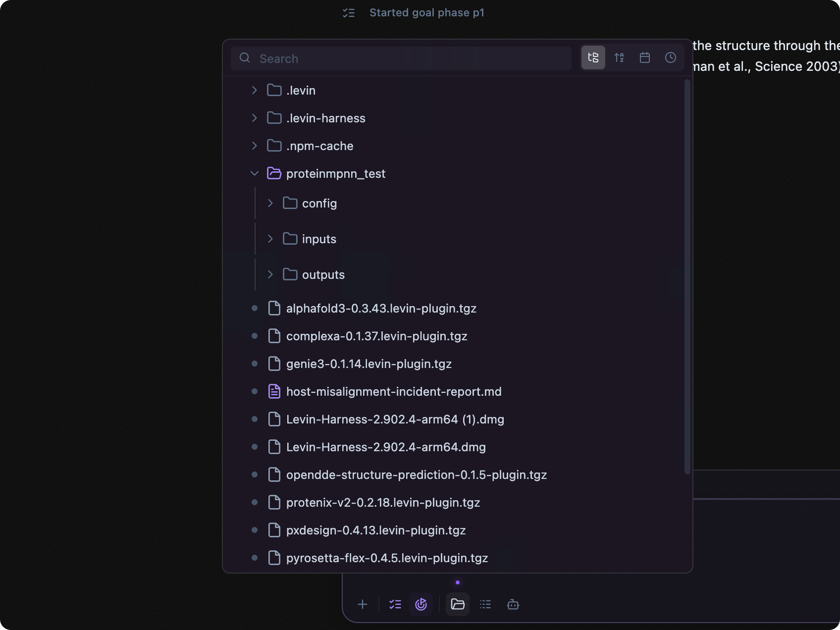The width and height of the screenshot is (840, 630).
Task: Open the recent history clock icon
Action: (671, 57)
